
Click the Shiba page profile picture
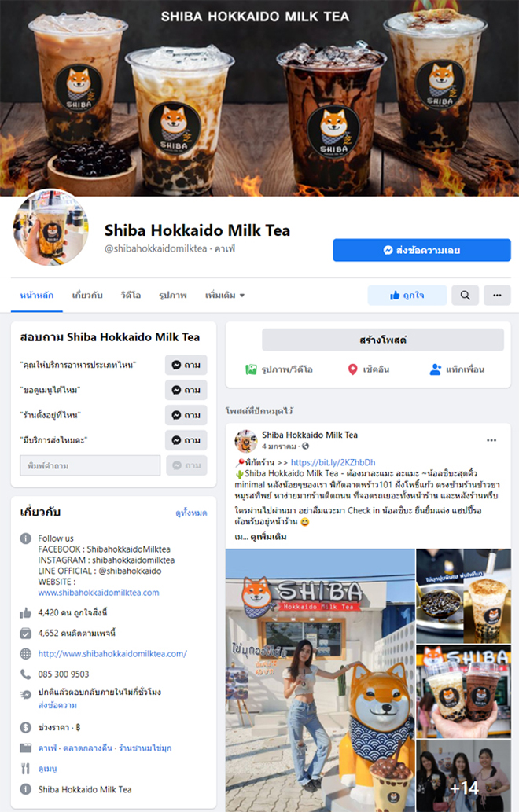click(x=50, y=228)
